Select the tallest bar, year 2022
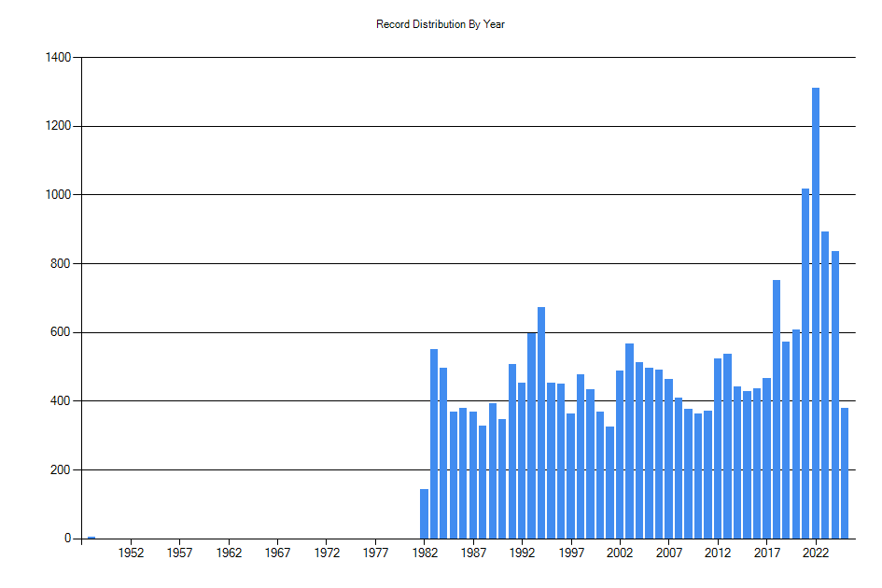Image resolution: width=882 pixels, height=588 pixels. (x=815, y=313)
